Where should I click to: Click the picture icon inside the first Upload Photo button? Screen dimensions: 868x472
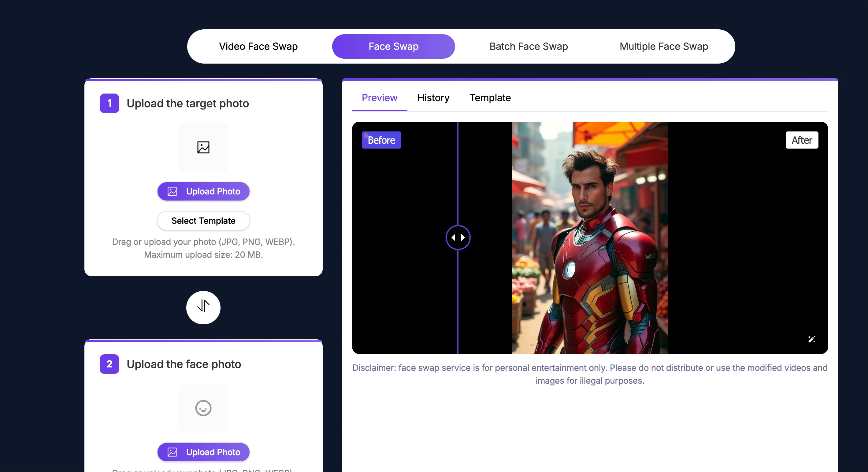[172, 191]
